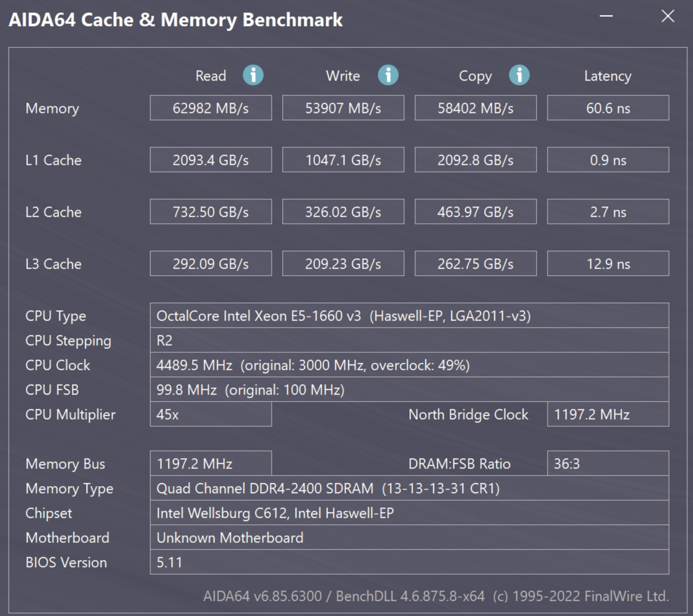Select the L2 Cache Copy 463.97 GB/s value
693x616 pixels.
pyautogui.click(x=476, y=211)
